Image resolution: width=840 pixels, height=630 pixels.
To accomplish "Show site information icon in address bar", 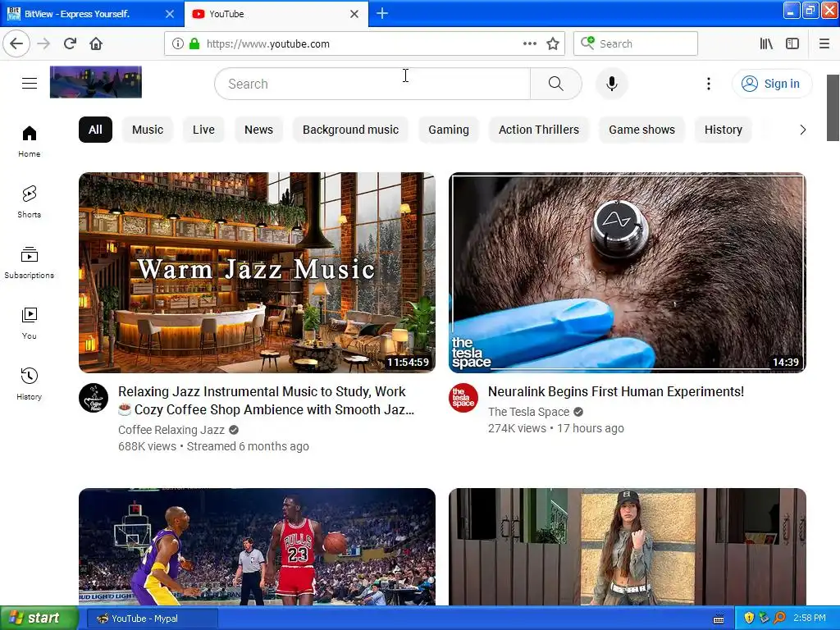I will (x=178, y=43).
